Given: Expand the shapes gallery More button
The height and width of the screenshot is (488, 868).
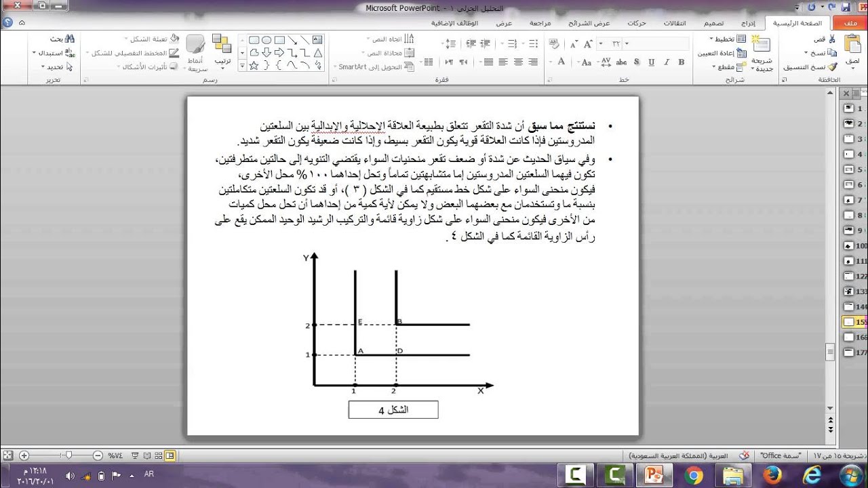Looking at the screenshot, I should (x=242, y=66).
